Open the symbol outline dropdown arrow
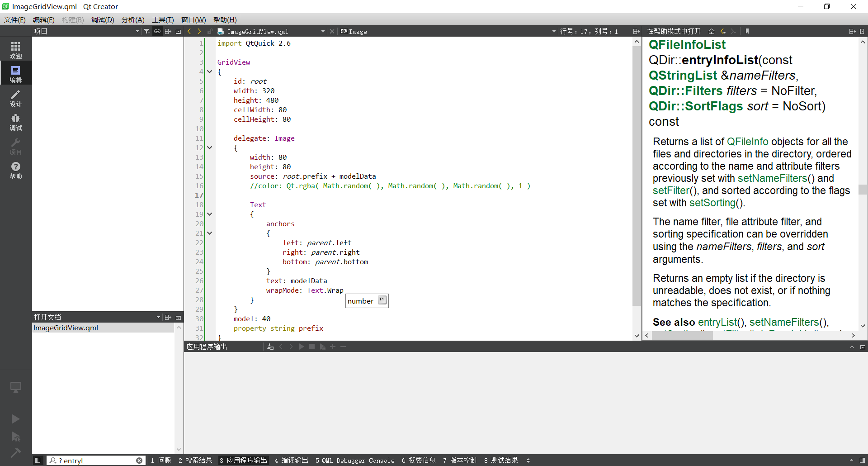This screenshot has height=466, width=868. tap(554, 31)
